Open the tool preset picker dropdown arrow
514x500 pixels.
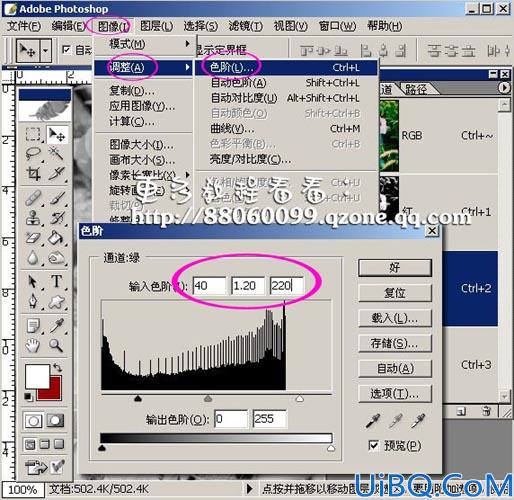[46, 51]
